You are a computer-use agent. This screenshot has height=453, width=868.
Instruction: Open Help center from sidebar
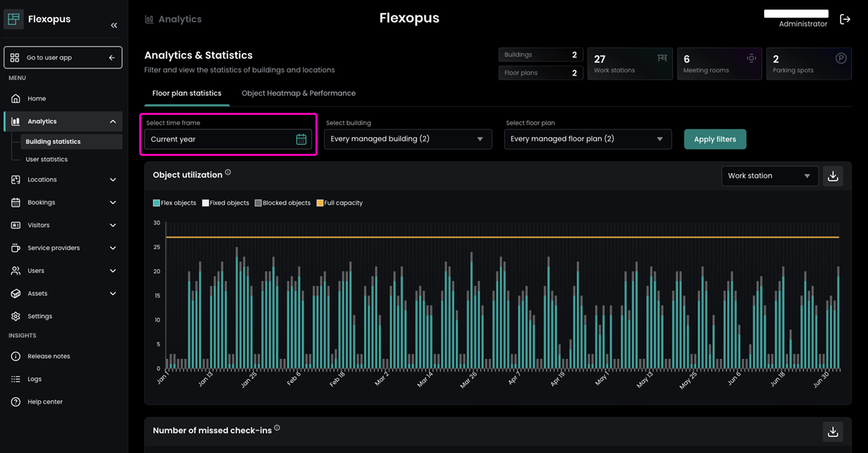coord(45,402)
